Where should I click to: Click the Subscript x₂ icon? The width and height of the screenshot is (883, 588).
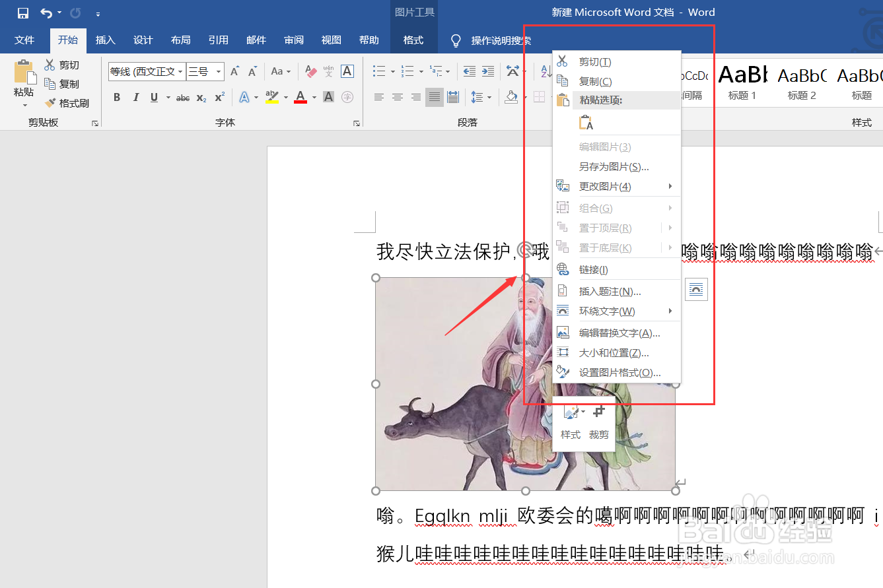pos(201,98)
